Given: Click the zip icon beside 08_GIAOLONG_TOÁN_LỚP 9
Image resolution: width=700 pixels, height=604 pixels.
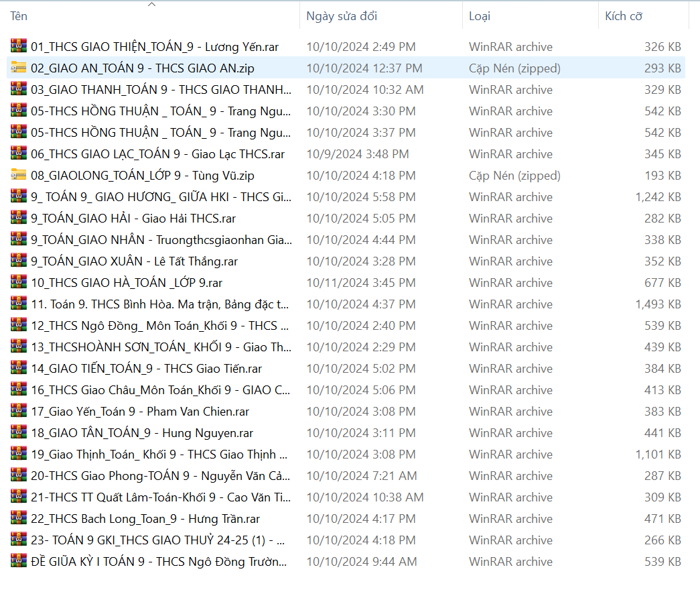Looking at the screenshot, I should coord(18,175).
